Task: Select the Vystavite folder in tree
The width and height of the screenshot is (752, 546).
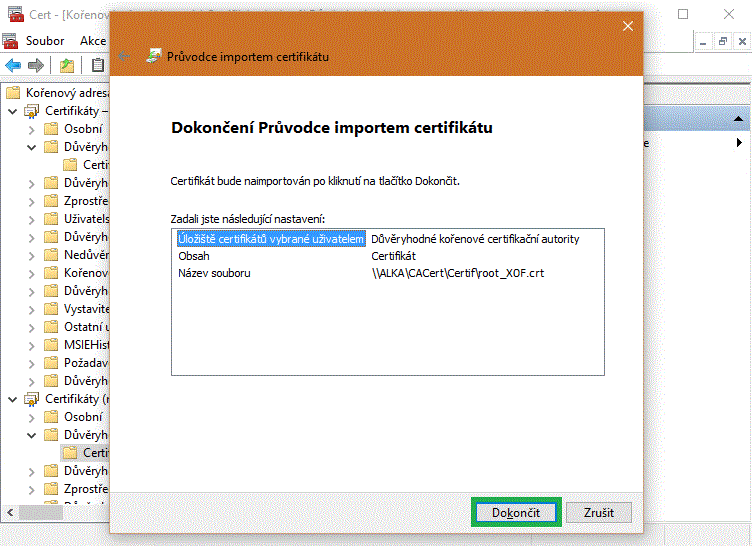Action: tap(85, 309)
